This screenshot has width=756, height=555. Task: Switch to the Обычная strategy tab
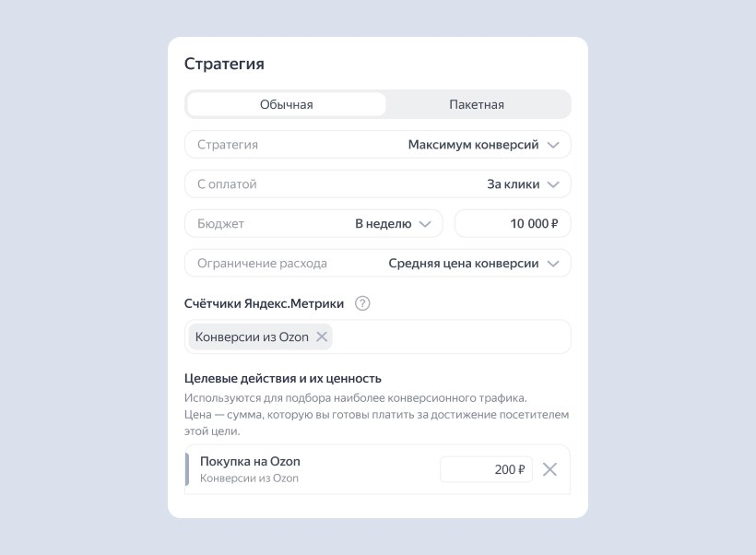coord(286,104)
